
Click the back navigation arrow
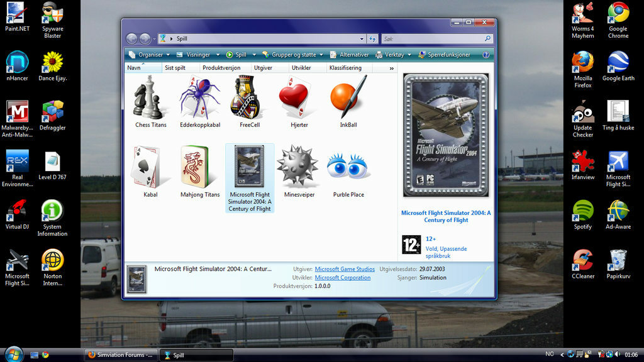pos(132,38)
